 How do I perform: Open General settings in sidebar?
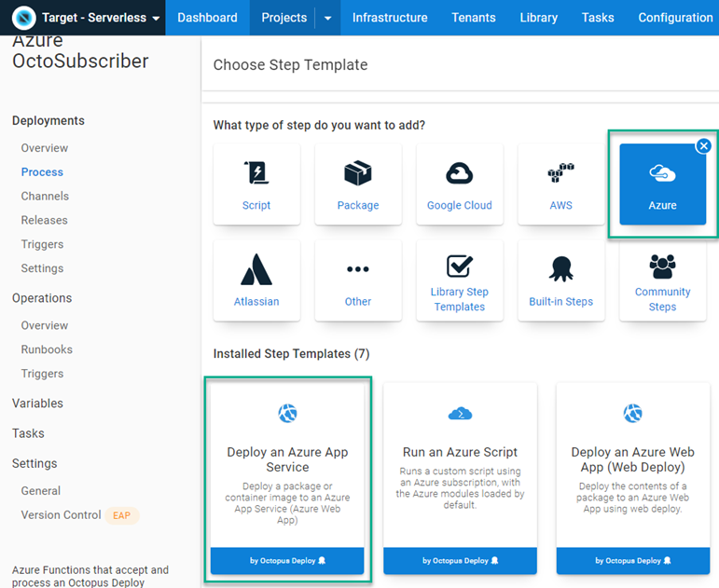41,491
